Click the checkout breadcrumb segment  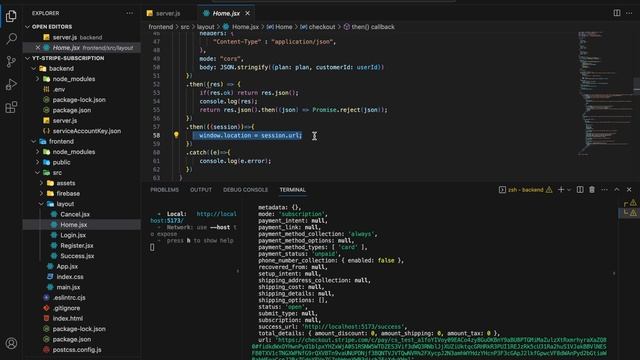(322, 27)
